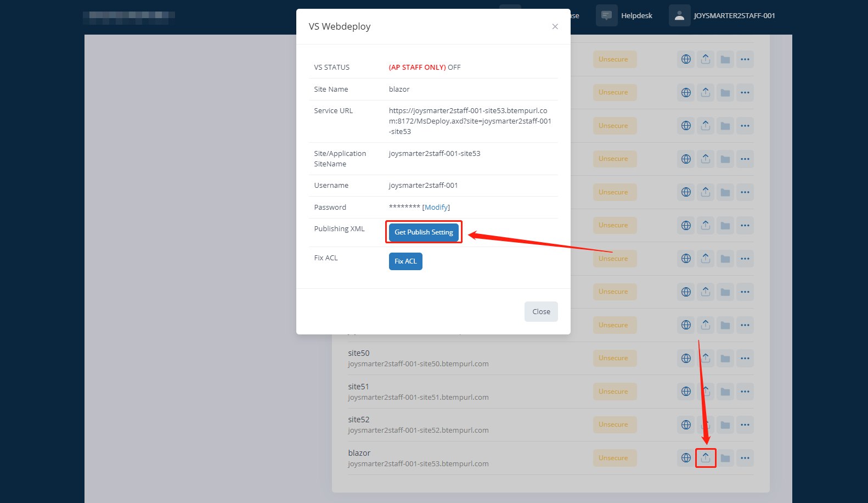Close VS Webdeploy dialog with X icon

555,26
